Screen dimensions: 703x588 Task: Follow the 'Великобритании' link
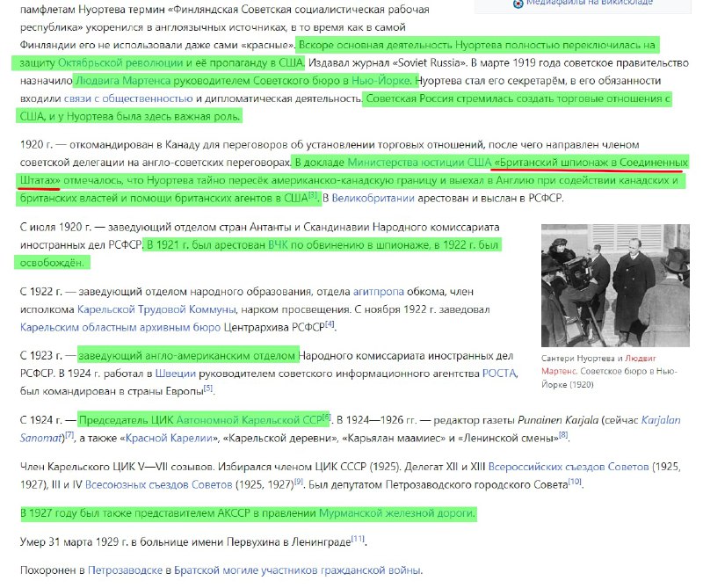tap(373, 199)
